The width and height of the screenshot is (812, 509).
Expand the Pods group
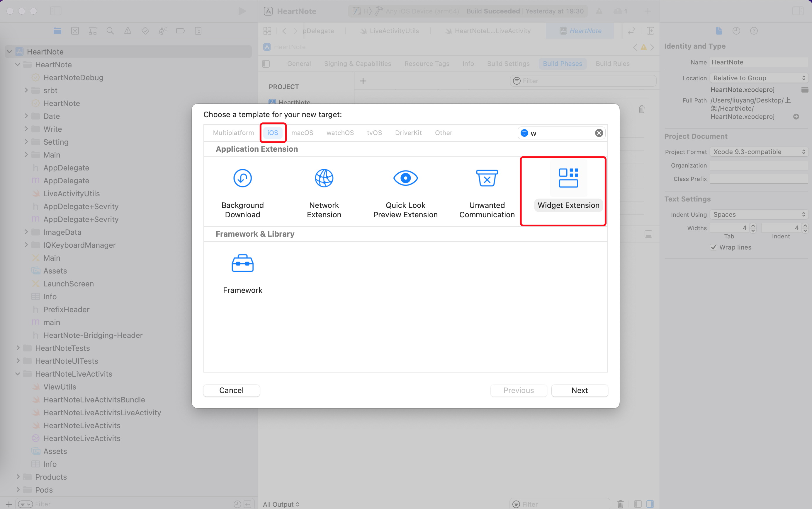click(x=18, y=489)
